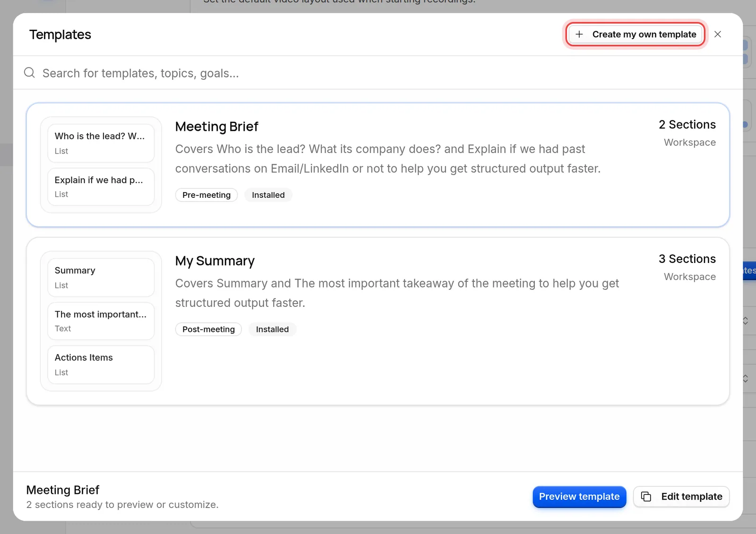Click the plus icon in Create template button
756x534 pixels.
[579, 34]
